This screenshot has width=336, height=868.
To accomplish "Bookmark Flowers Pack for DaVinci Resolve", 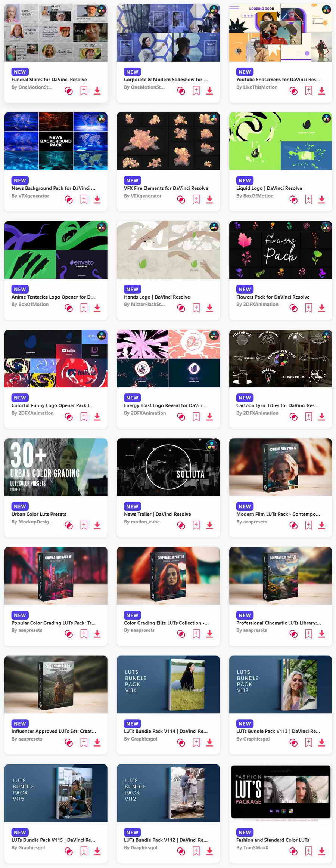I will [308, 308].
